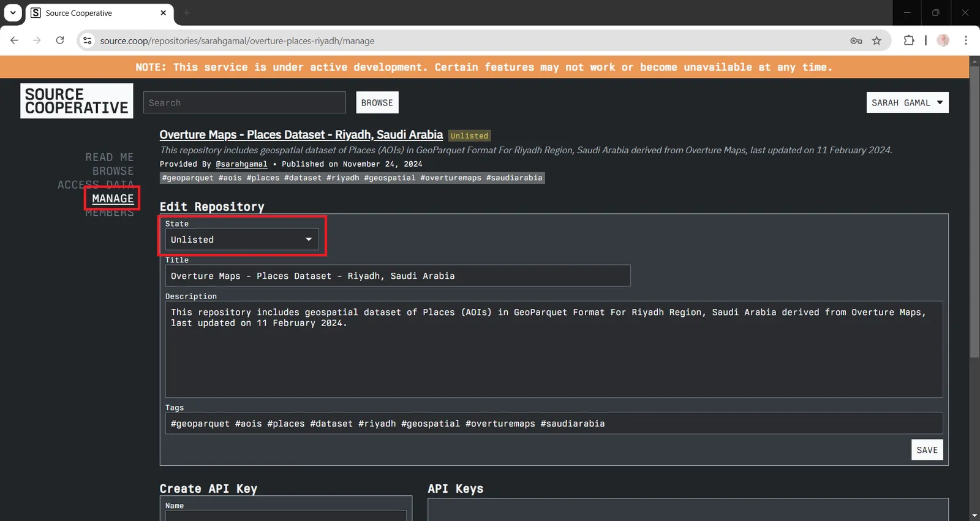
Task: Open the @sarahgamal profile link
Action: (241, 164)
